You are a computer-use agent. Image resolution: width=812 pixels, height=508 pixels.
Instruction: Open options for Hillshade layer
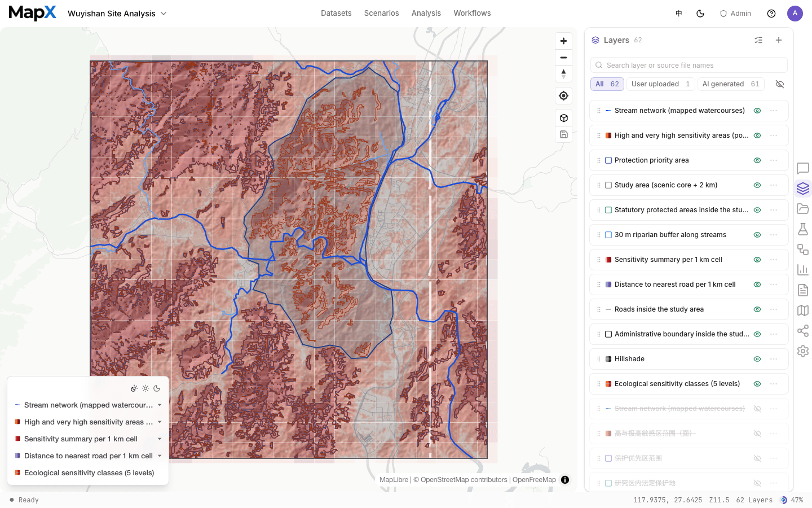[x=774, y=359]
